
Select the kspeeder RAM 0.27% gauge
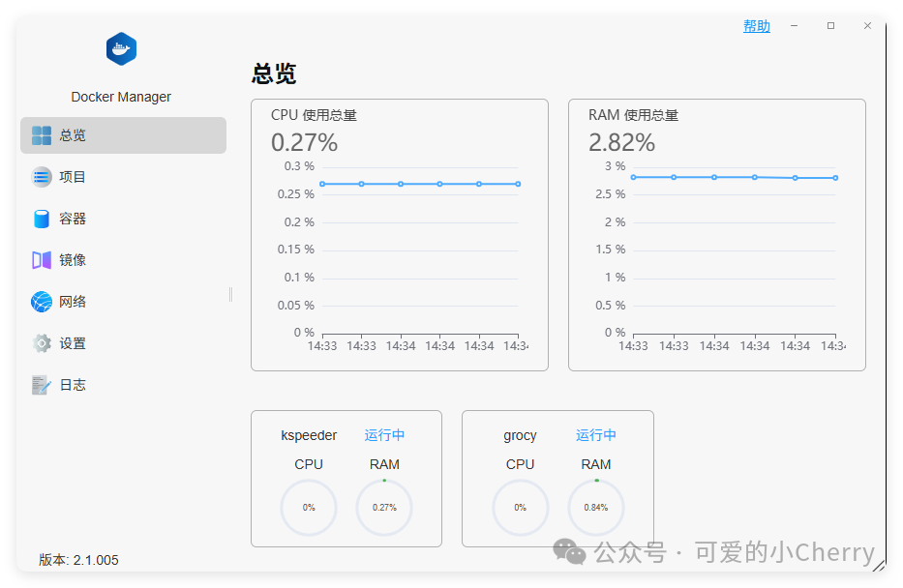tap(384, 508)
